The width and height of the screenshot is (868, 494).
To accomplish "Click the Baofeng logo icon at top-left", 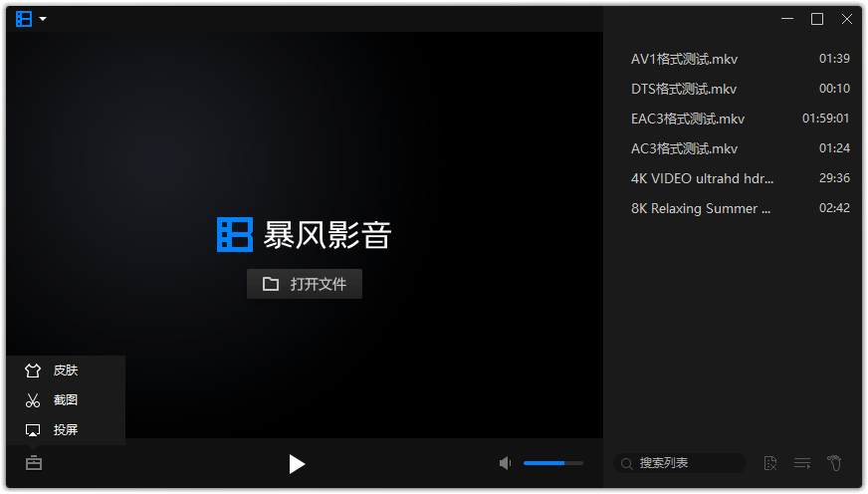I will pyautogui.click(x=24, y=19).
